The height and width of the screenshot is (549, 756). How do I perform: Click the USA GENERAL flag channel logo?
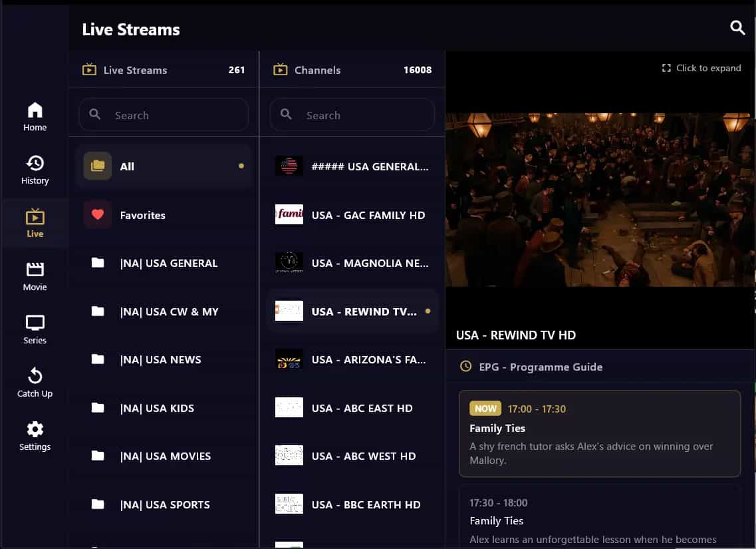pyautogui.click(x=289, y=166)
